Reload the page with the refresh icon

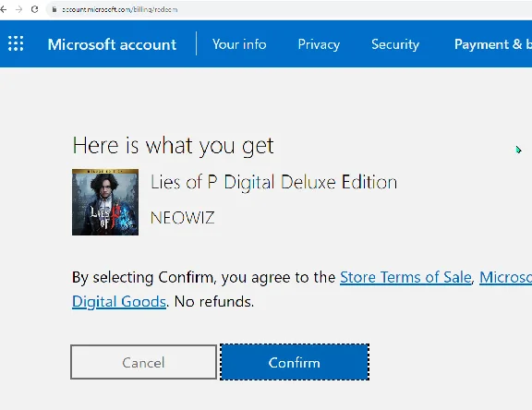(x=34, y=9)
